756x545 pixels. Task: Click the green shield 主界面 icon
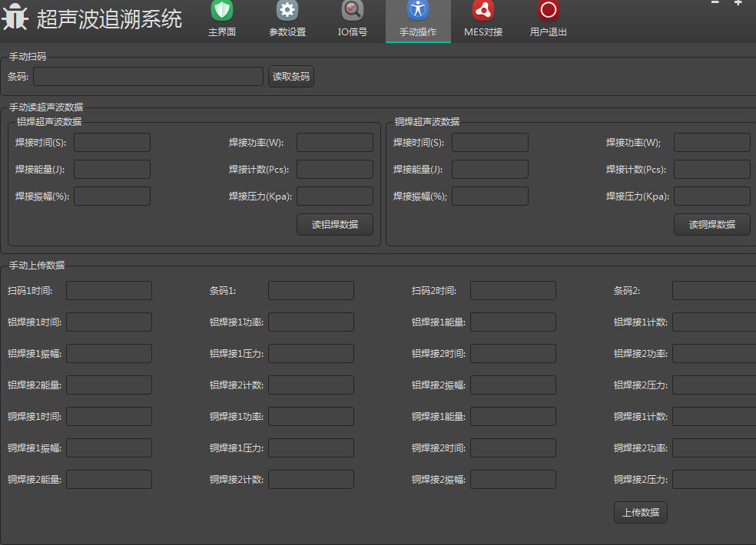click(x=222, y=11)
